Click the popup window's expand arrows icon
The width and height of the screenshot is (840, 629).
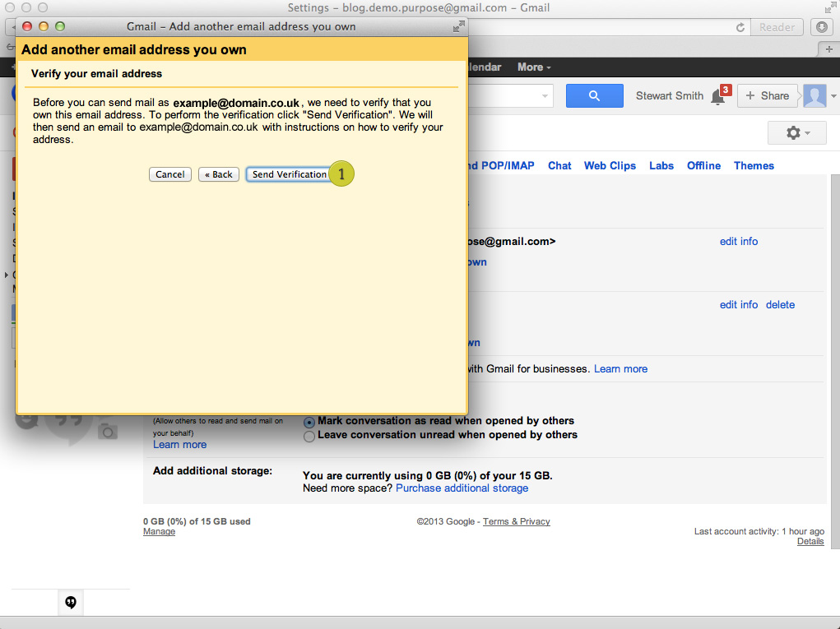pos(458,27)
